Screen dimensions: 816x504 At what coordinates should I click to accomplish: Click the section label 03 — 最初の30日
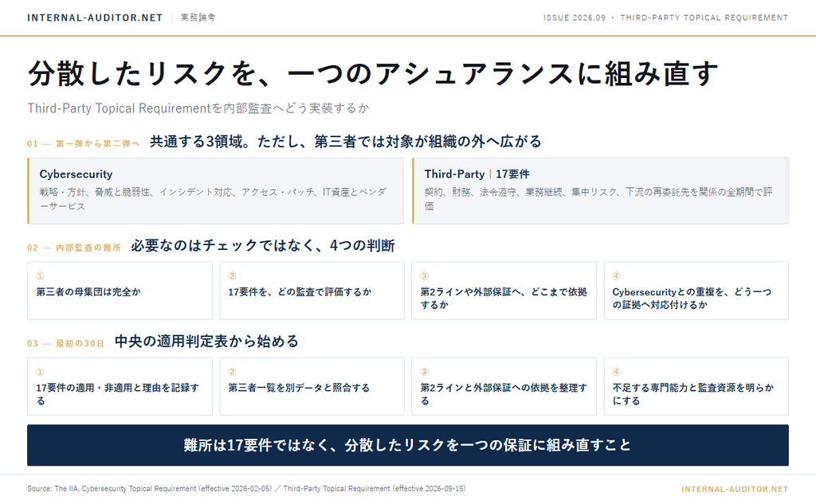[x=65, y=343]
